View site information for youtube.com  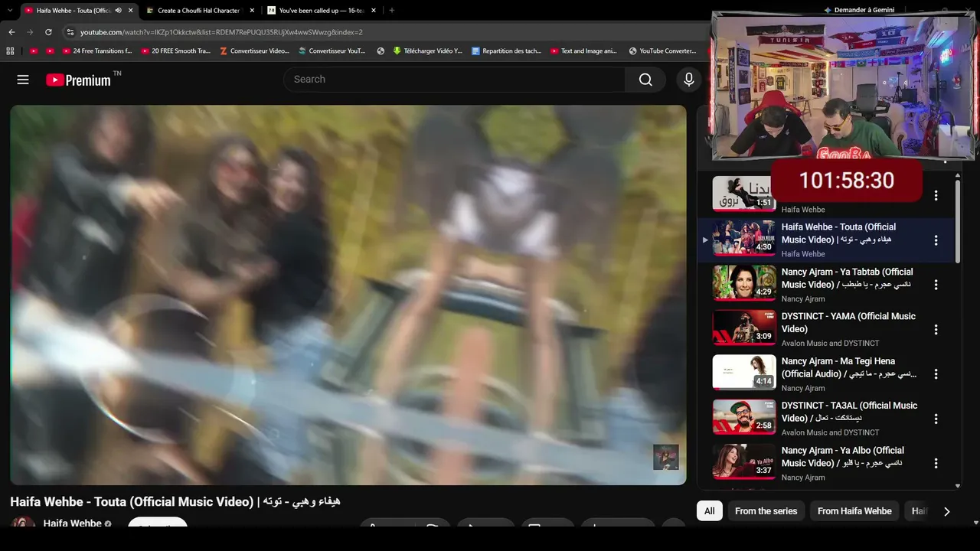tap(70, 32)
